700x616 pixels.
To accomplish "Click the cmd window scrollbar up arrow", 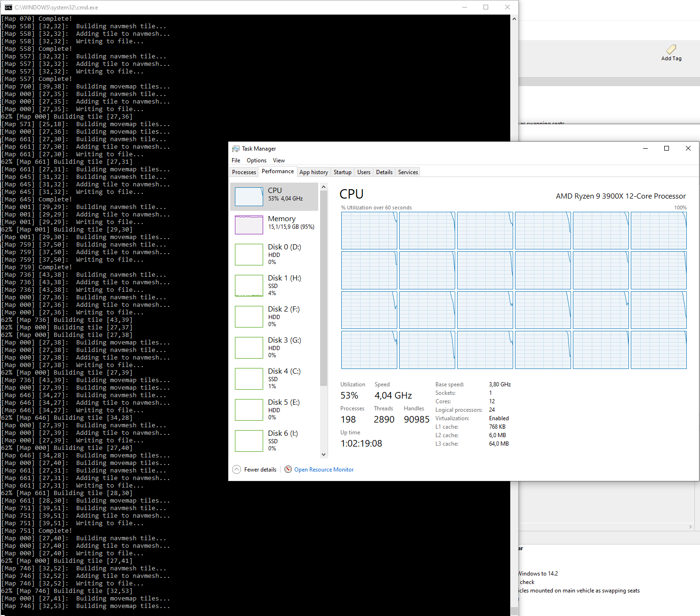I will click(514, 19).
